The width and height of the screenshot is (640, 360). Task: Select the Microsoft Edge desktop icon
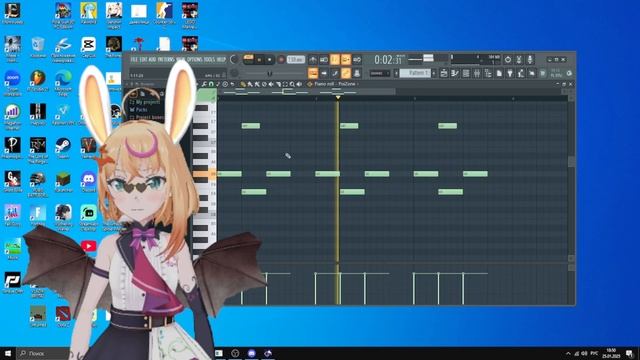point(63,82)
